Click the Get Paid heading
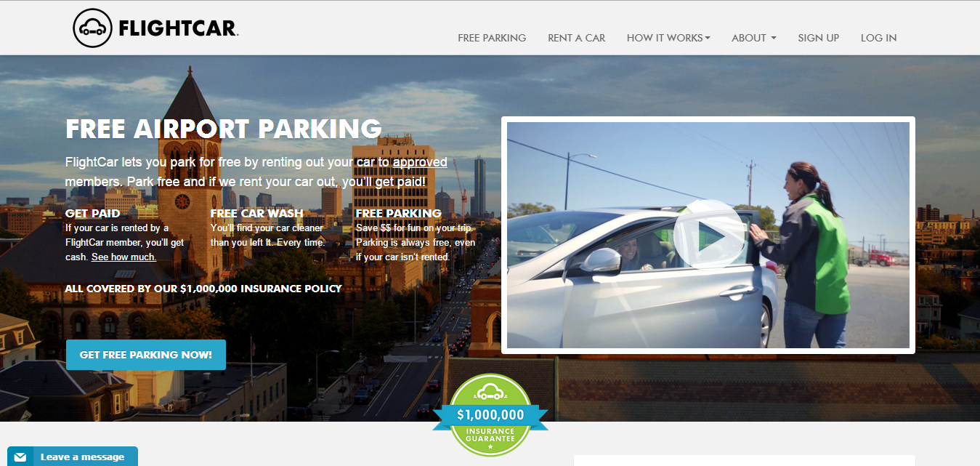Image resolution: width=980 pixels, height=466 pixels. tap(93, 213)
